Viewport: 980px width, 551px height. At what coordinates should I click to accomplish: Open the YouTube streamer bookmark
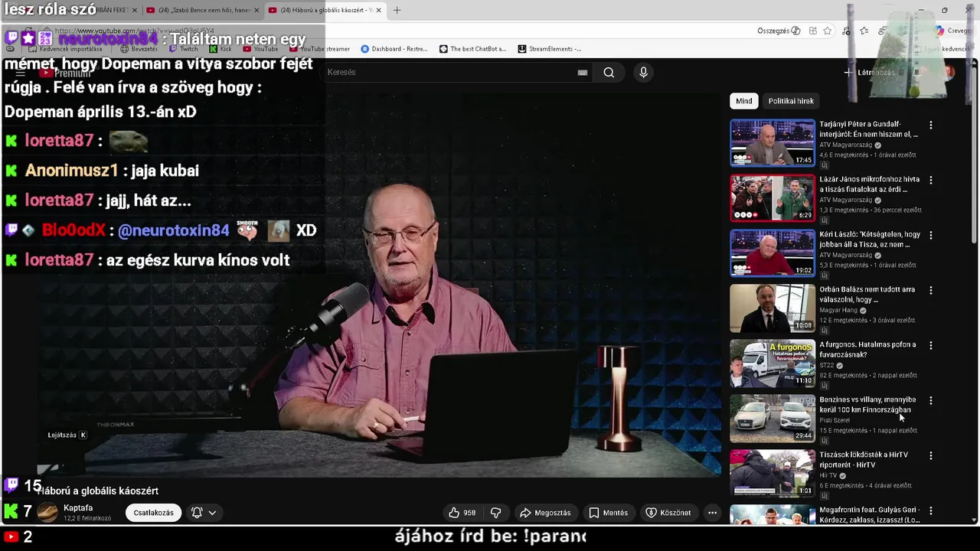pyautogui.click(x=319, y=49)
